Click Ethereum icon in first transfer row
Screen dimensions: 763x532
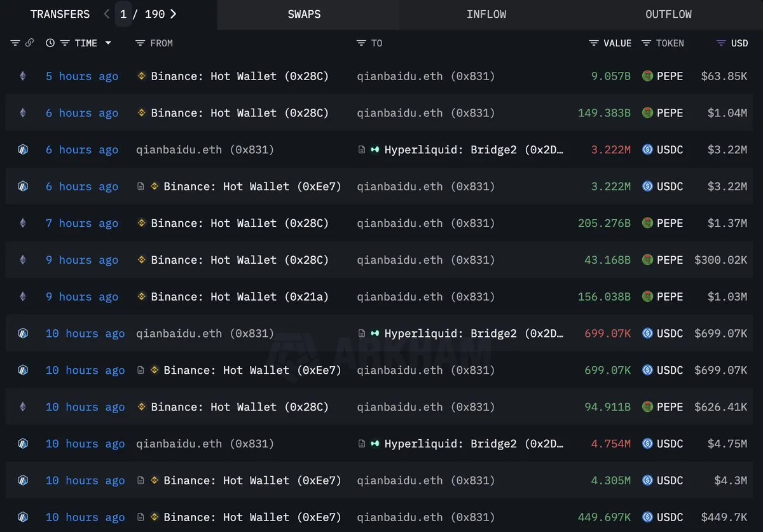tap(23, 76)
